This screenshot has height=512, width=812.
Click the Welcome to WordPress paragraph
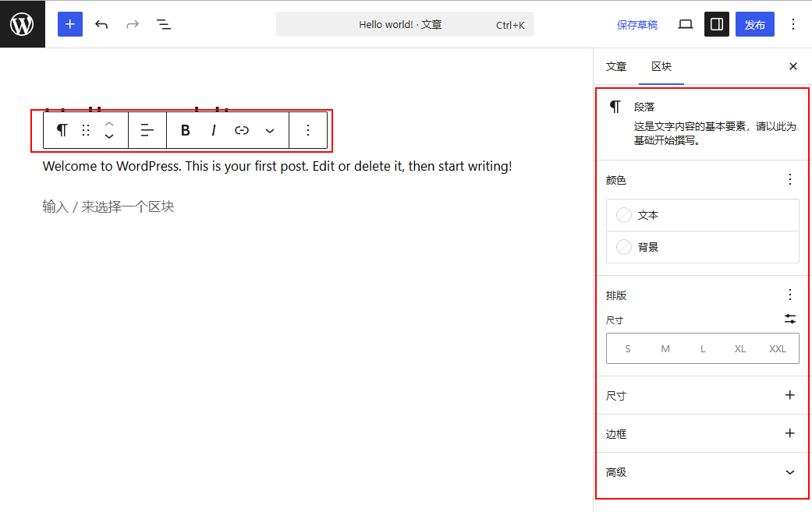click(x=277, y=166)
